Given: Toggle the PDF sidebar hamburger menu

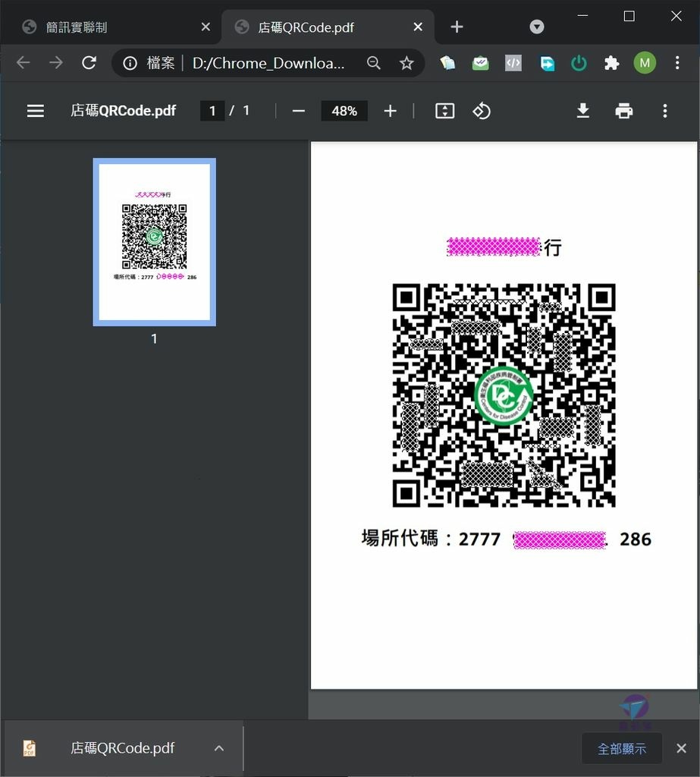Looking at the screenshot, I should point(35,111).
